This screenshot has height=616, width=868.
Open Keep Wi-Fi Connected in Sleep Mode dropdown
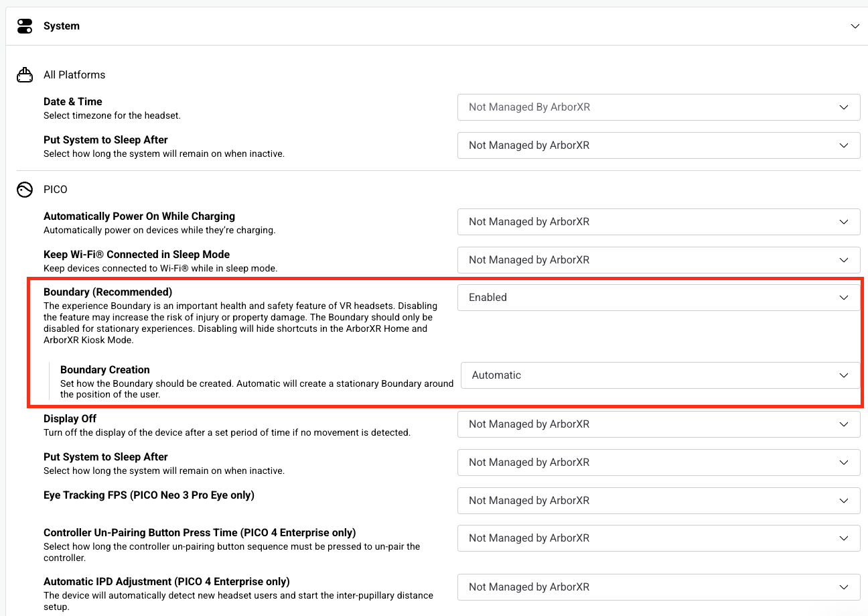[x=659, y=260]
